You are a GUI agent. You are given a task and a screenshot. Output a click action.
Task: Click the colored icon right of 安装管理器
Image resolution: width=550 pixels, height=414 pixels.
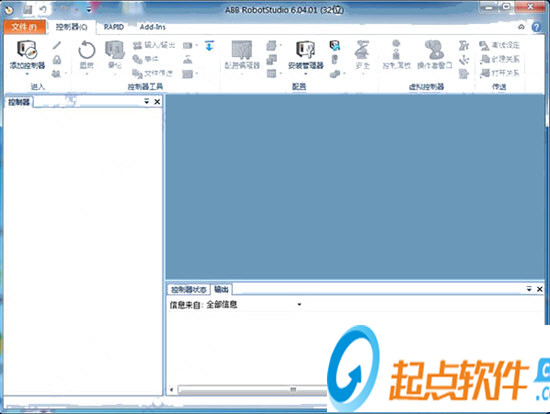335,45
